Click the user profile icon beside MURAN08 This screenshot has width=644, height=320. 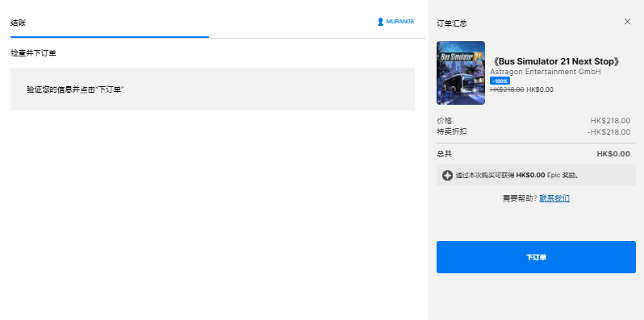click(380, 22)
